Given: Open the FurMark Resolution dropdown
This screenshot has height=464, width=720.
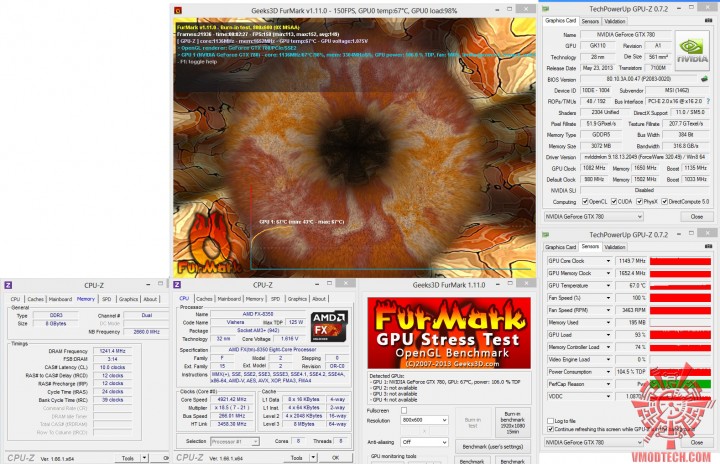Looking at the screenshot, I should (424, 420).
